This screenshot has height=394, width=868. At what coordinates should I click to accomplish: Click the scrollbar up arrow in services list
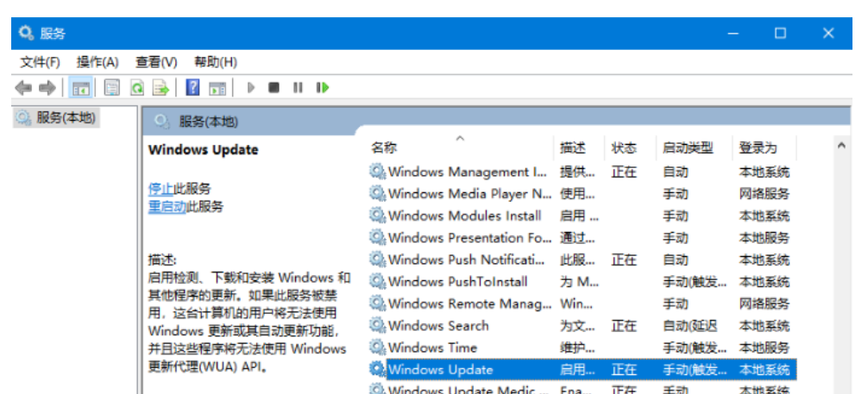click(x=841, y=146)
